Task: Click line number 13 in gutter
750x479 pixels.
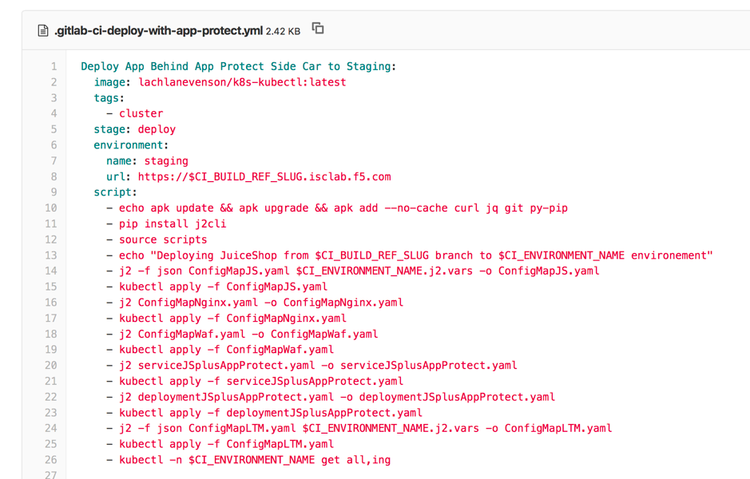Action: click(50, 255)
